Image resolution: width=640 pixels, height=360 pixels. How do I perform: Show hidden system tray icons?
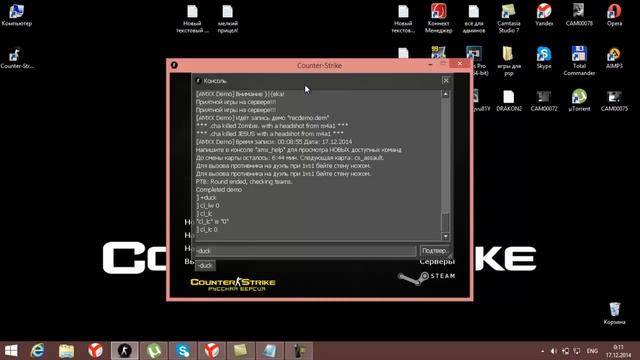[542, 351]
